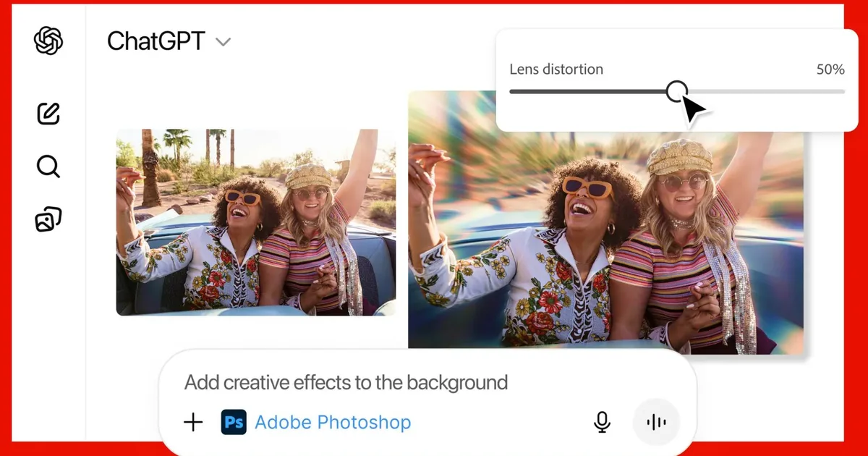Open the Adobe Photoshop link
This screenshot has height=456, width=868.
click(x=333, y=422)
